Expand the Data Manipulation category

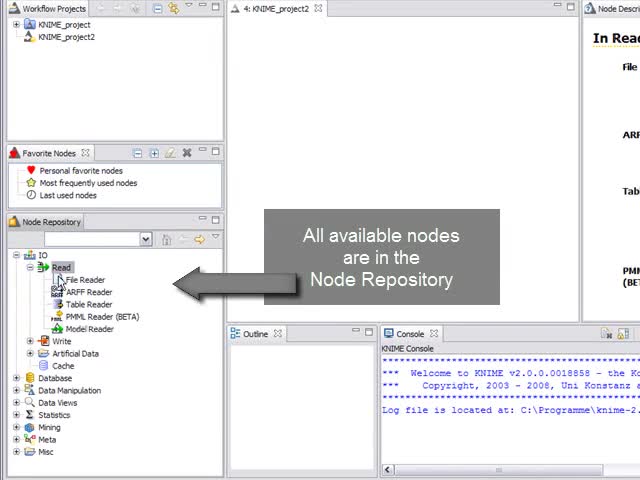pyautogui.click(x=16, y=390)
